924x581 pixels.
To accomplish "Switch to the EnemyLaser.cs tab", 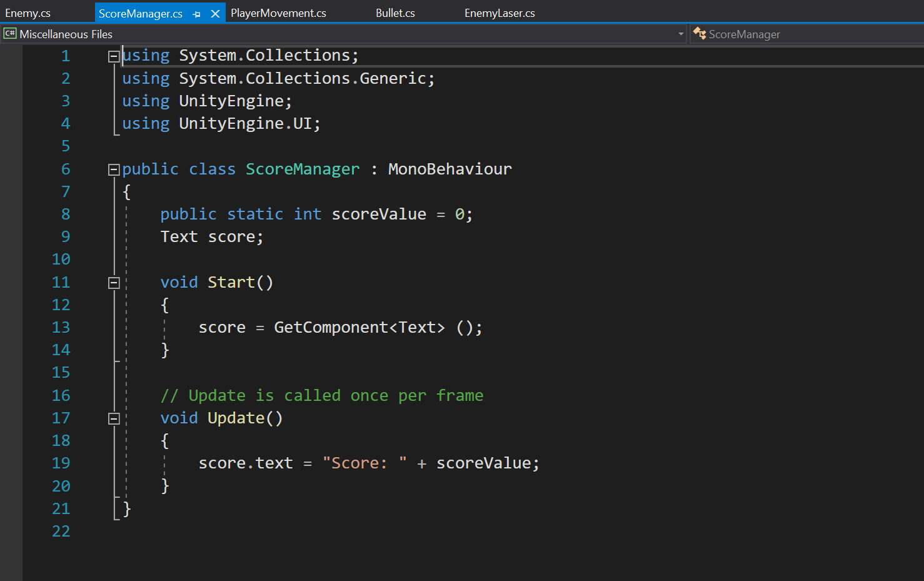I will point(500,13).
